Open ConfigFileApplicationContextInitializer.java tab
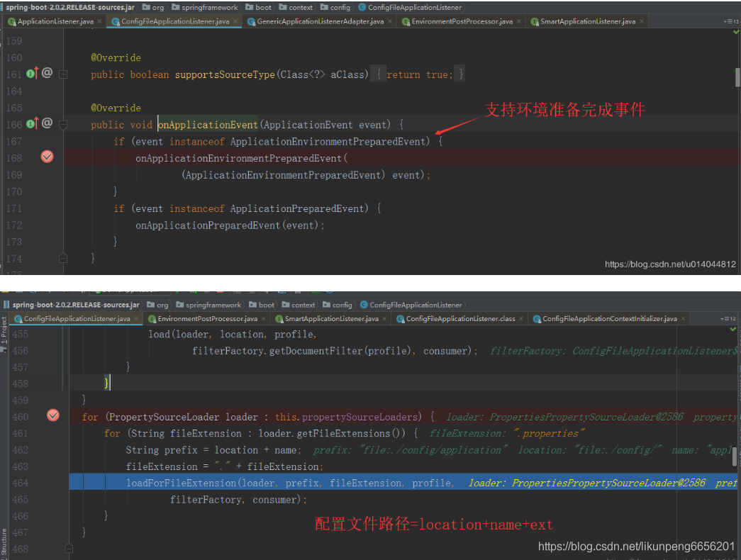 coord(610,318)
